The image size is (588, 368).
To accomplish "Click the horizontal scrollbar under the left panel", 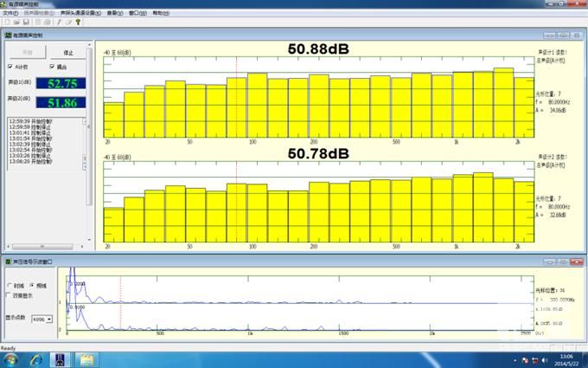I will tap(45, 247).
